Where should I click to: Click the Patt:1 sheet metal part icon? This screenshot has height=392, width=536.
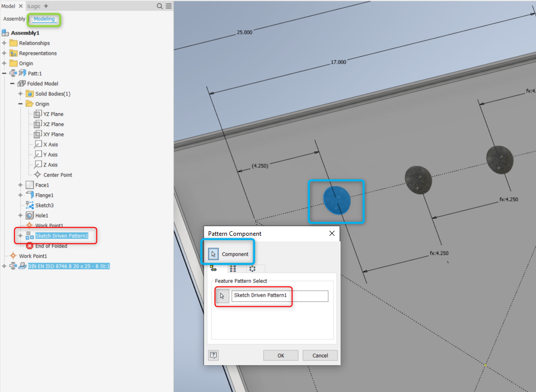(22, 73)
